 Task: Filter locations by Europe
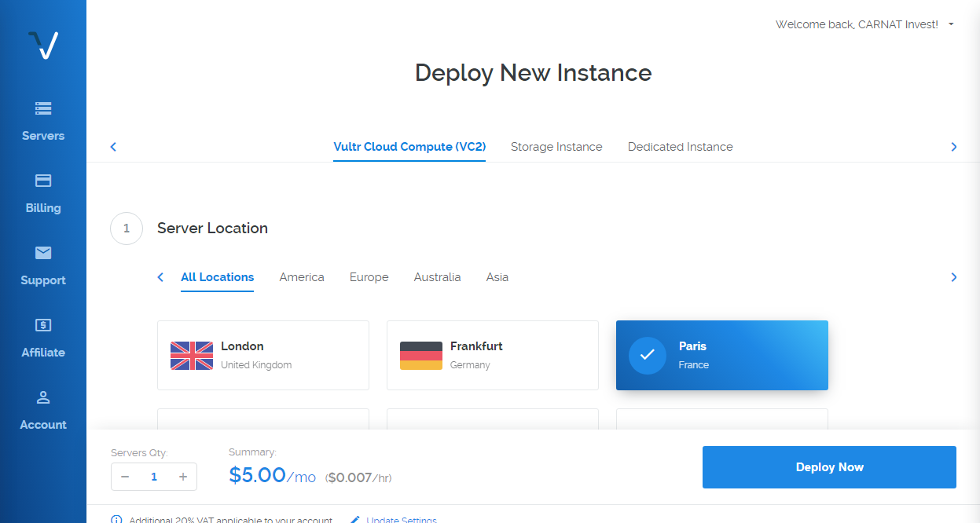tap(369, 277)
